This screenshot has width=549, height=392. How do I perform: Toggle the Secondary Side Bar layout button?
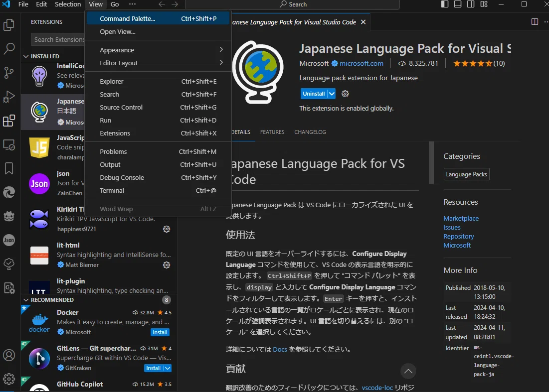click(x=471, y=4)
